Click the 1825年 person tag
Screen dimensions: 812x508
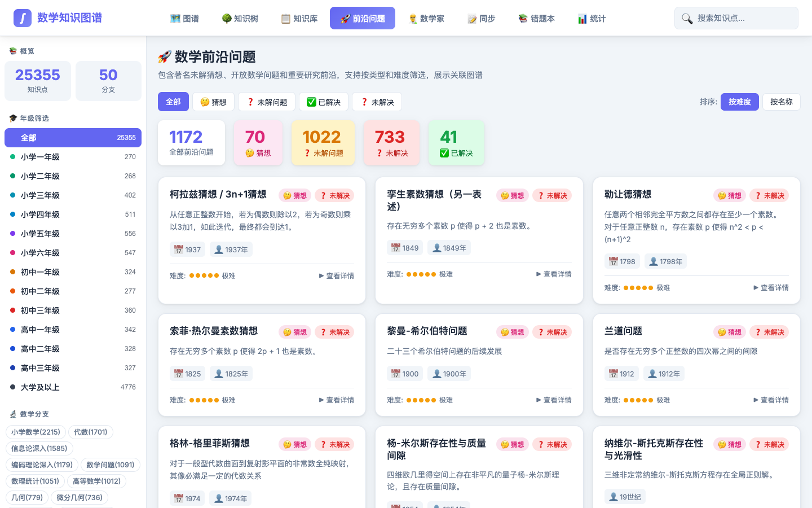(x=231, y=374)
